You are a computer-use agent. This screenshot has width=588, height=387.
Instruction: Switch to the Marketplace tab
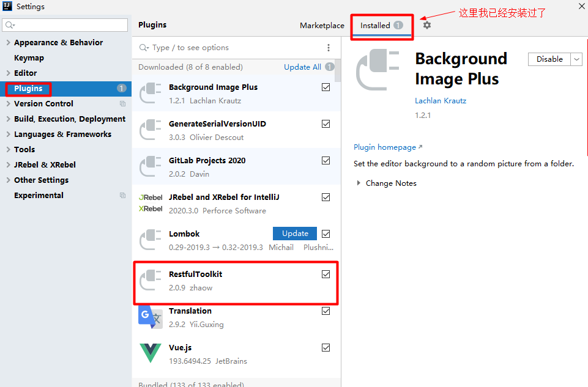(x=322, y=26)
